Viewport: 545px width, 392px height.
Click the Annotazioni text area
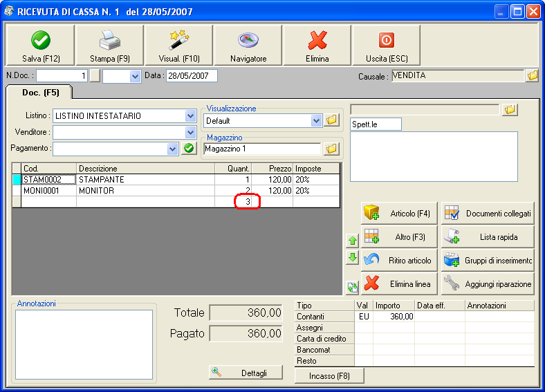[x=84, y=344]
